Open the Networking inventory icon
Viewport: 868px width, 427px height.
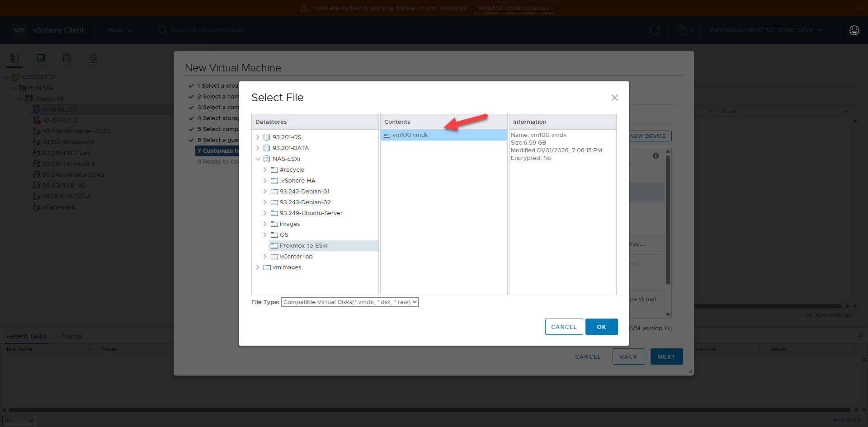tap(93, 58)
